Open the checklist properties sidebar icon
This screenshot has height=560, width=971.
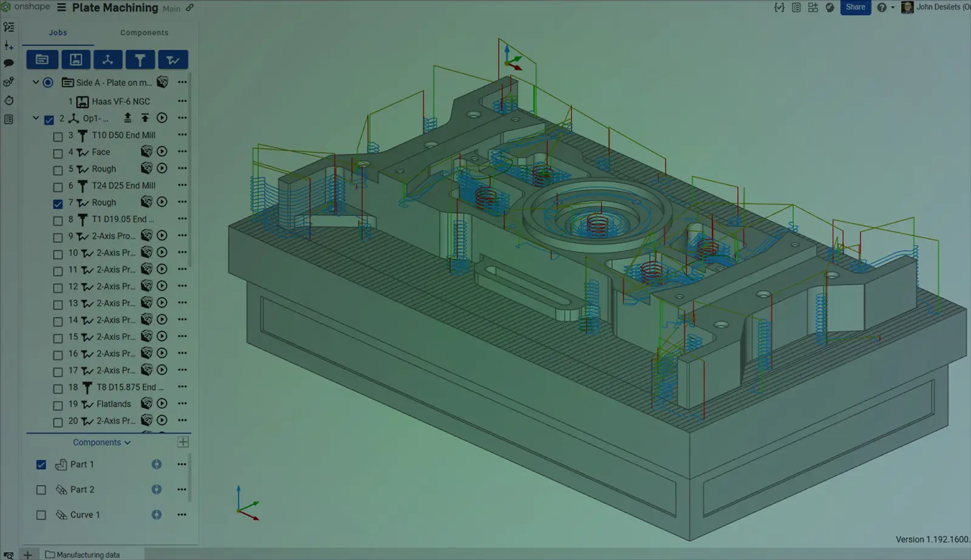[8, 120]
